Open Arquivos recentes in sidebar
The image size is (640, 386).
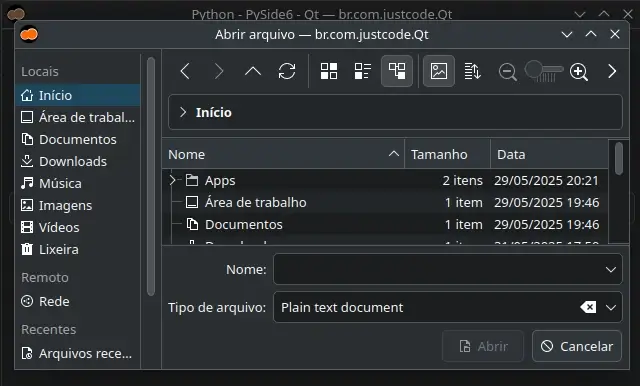point(78,353)
